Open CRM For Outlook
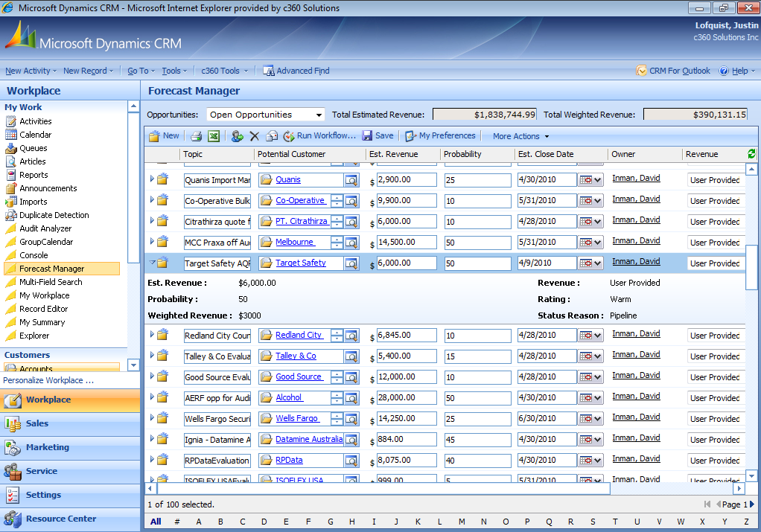The width and height of the screenshot is (761, 532). tap(672, 71)
